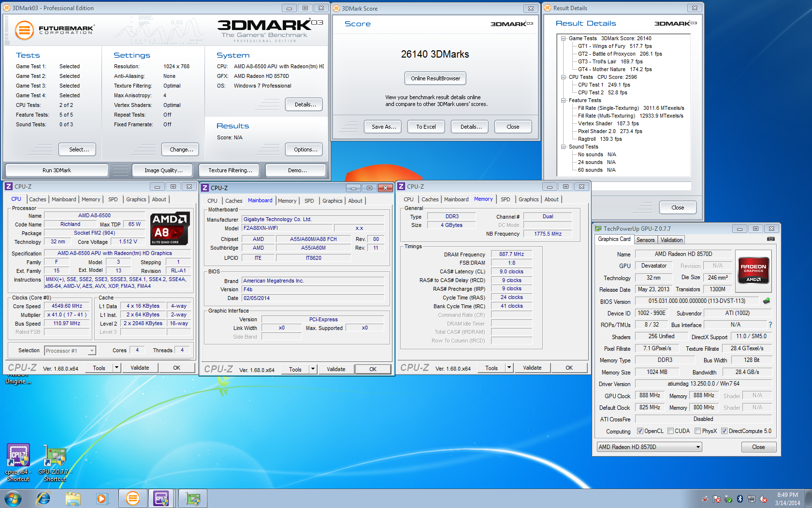812x508 pixels.
Task: Open the cpuz x64 desktop shortcut
Action: (x=18, y=463)
